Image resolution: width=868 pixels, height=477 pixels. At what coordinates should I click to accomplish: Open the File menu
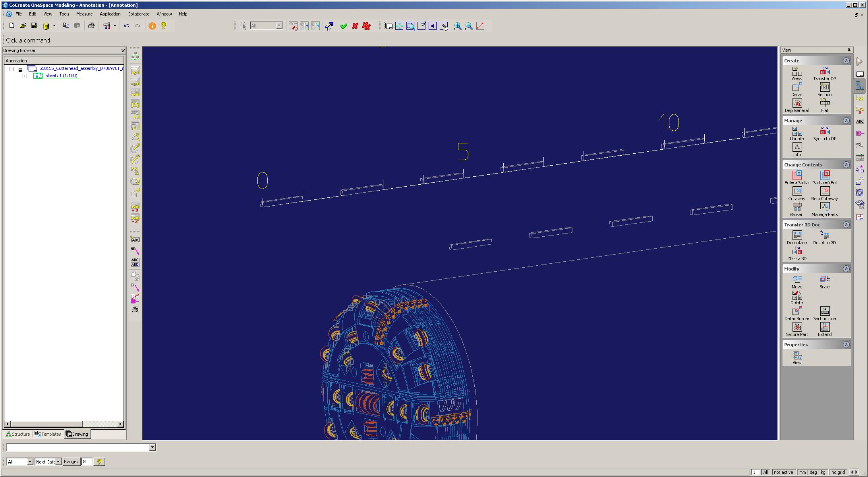pos(19,14)
